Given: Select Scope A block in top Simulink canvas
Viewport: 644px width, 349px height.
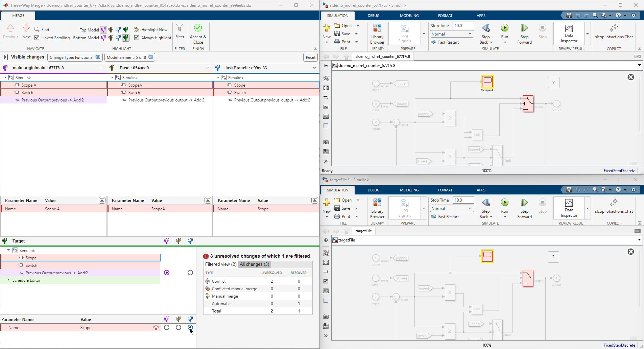Looking at the screenshot, I should coord(487,81).
